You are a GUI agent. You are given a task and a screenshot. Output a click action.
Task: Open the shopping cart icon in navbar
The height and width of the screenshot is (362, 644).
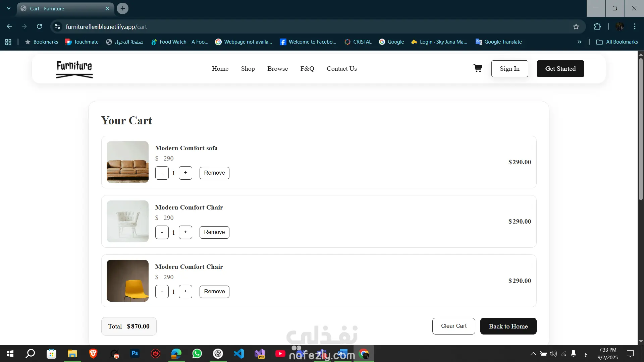click(x=478, y=68)
